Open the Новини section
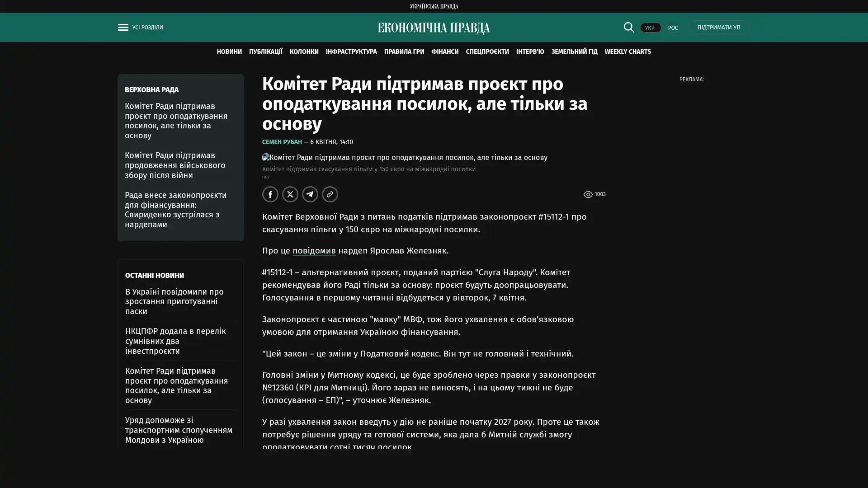The width and height of the screenshot is (868, 488). pos(229,52)
